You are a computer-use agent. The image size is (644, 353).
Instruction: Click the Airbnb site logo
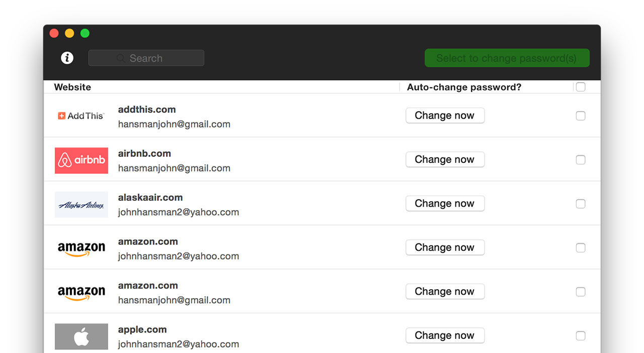tap(81, 160)
